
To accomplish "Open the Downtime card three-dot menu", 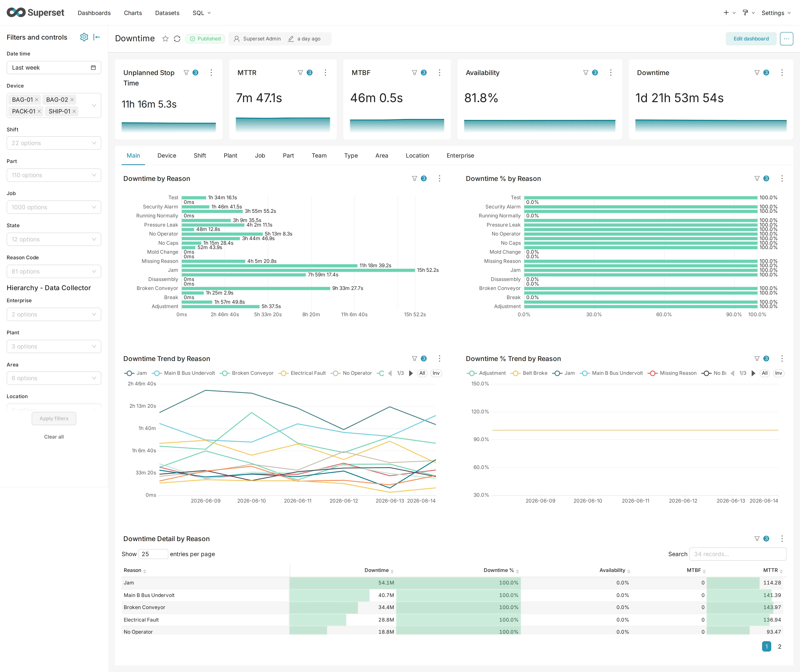I will pyautogui.click(x=782, y=72).
